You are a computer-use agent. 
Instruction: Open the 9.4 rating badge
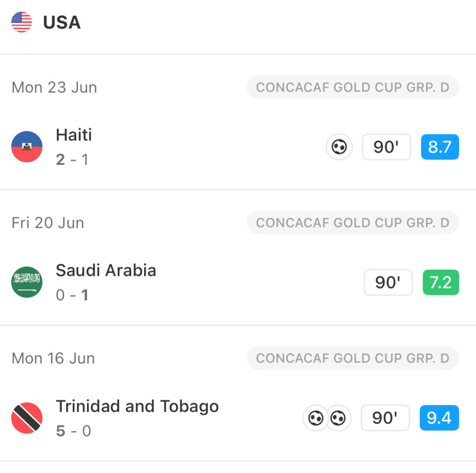439,418
